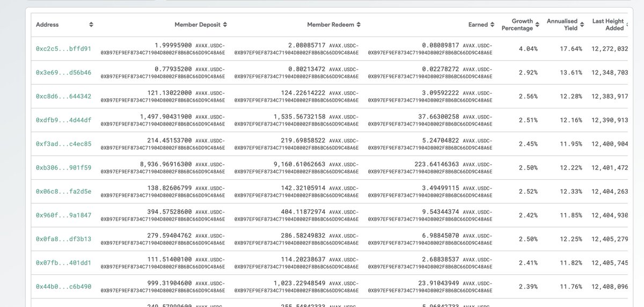Select redeem value 1,023.22948549
The image size is (644, 307).
(299, 283)
